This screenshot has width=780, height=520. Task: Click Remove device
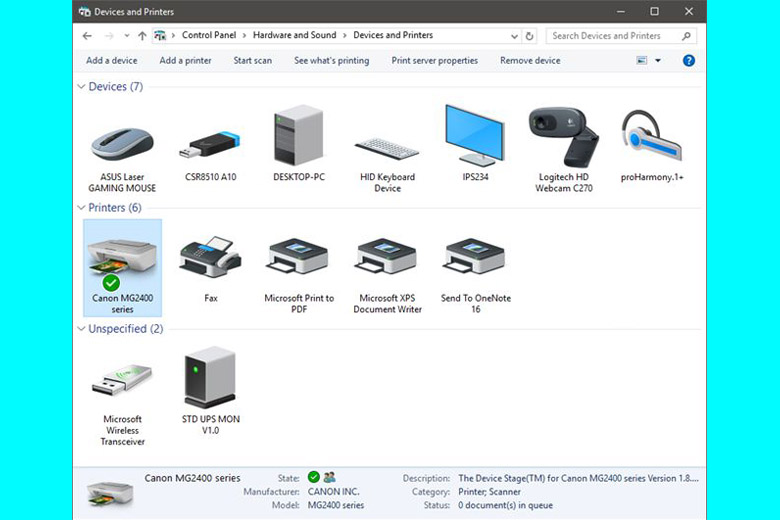(x=530, y=61)
